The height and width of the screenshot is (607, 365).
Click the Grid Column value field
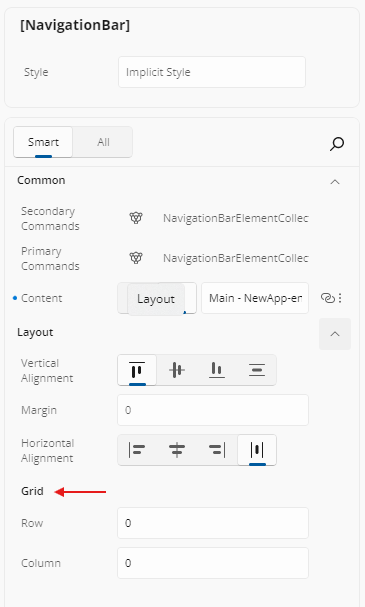(x=213, y=563)
